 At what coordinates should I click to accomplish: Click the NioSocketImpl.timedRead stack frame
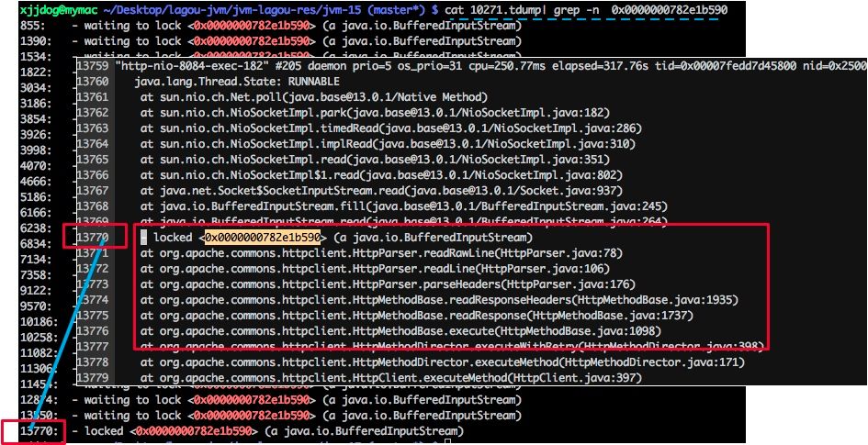(391, 128)
